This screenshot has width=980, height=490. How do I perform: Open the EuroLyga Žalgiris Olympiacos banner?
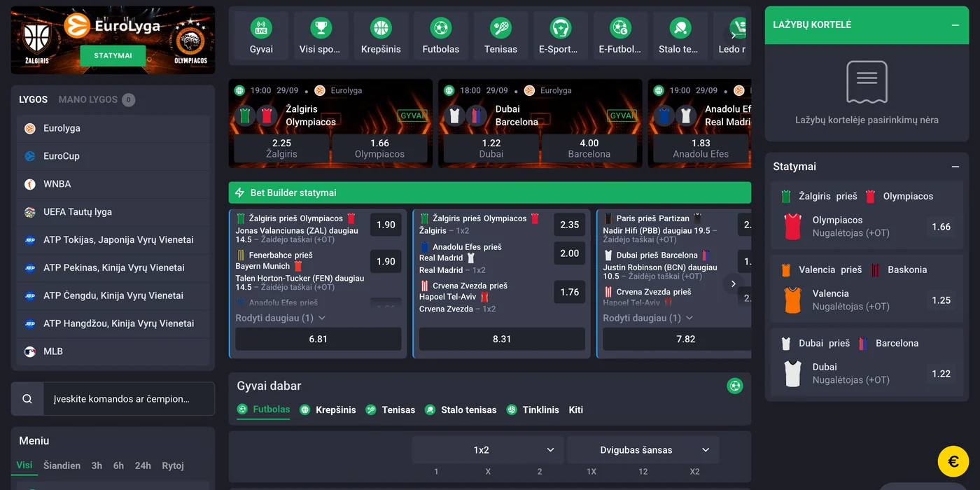point(113,40)
